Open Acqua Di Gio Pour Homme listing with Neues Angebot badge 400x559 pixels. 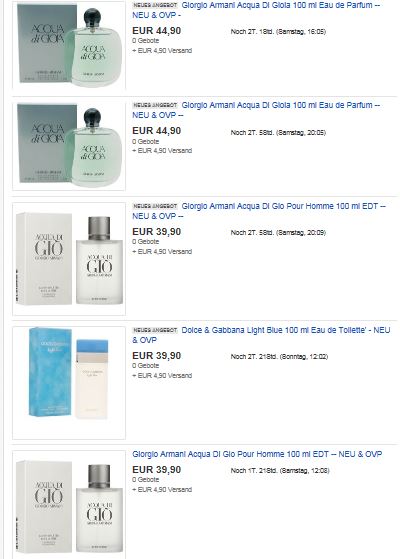(259, 211)
